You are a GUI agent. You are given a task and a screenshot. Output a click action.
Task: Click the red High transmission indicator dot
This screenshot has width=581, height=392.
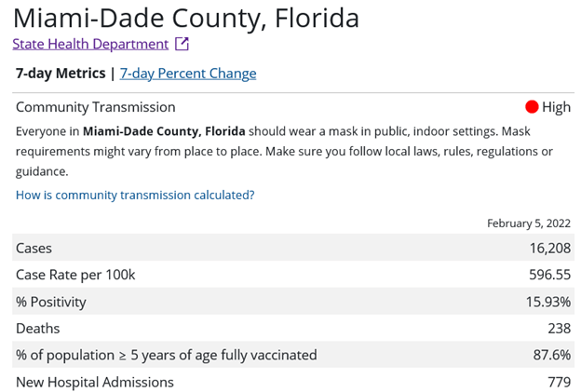532,107
